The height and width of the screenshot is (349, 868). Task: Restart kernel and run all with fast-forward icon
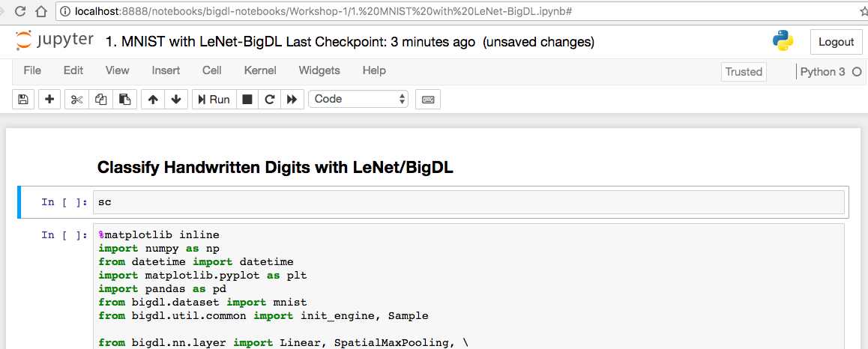292,100
